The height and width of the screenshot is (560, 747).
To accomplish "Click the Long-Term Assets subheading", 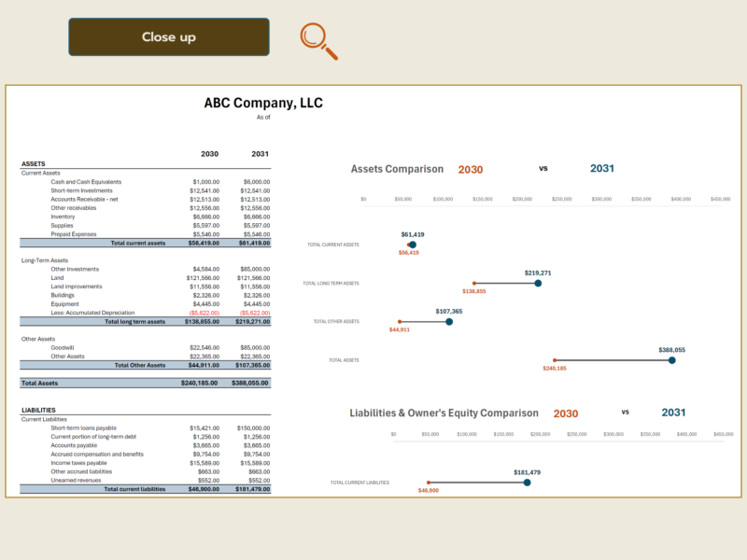I will pyautogui.click(x=45, y=260).
